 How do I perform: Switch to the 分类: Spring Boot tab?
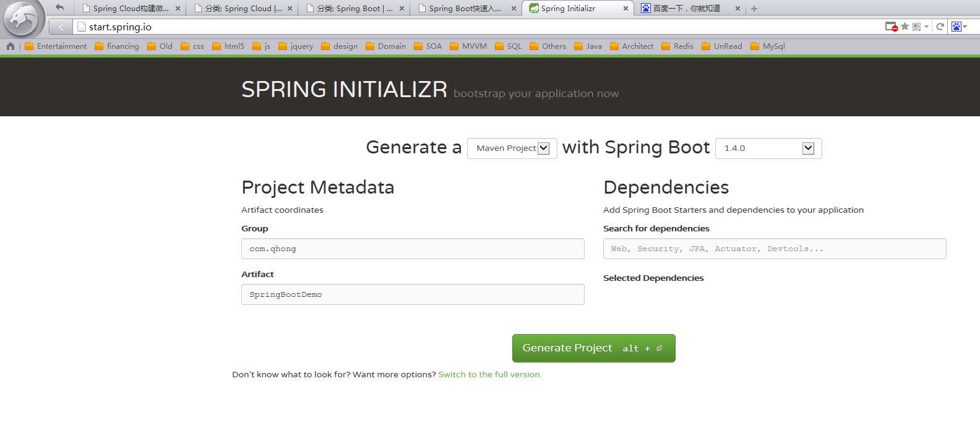[354, 9]
